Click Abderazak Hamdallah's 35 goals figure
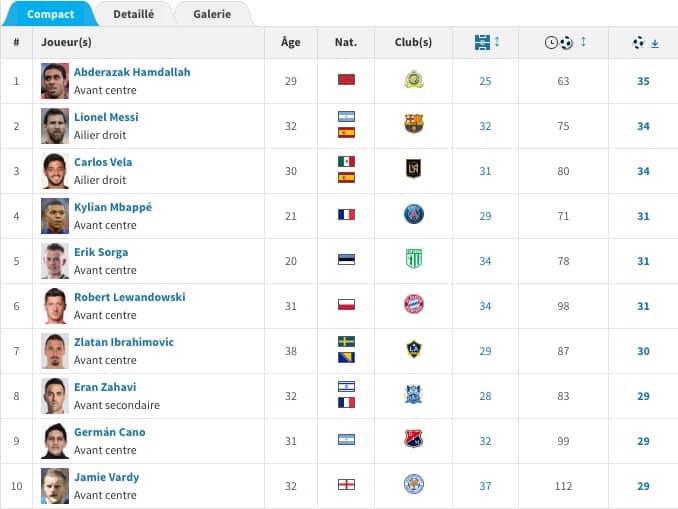The image size is (678, 509). point(643,81)
